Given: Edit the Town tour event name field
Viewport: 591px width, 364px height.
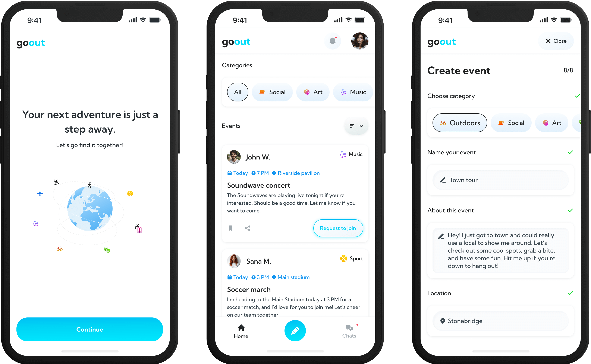Looking at the screenshot, I should (x=500, y=180).
